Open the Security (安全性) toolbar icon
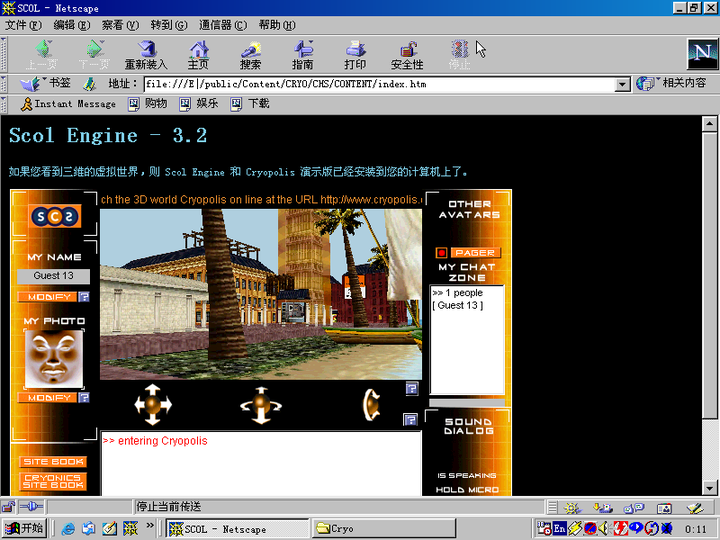This screenshot has width=720, height=540. click(407, 54)
